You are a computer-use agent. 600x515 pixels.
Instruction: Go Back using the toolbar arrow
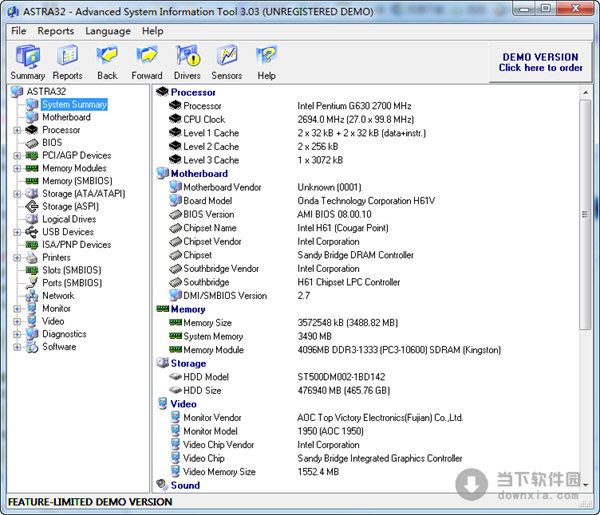[107, 62]
